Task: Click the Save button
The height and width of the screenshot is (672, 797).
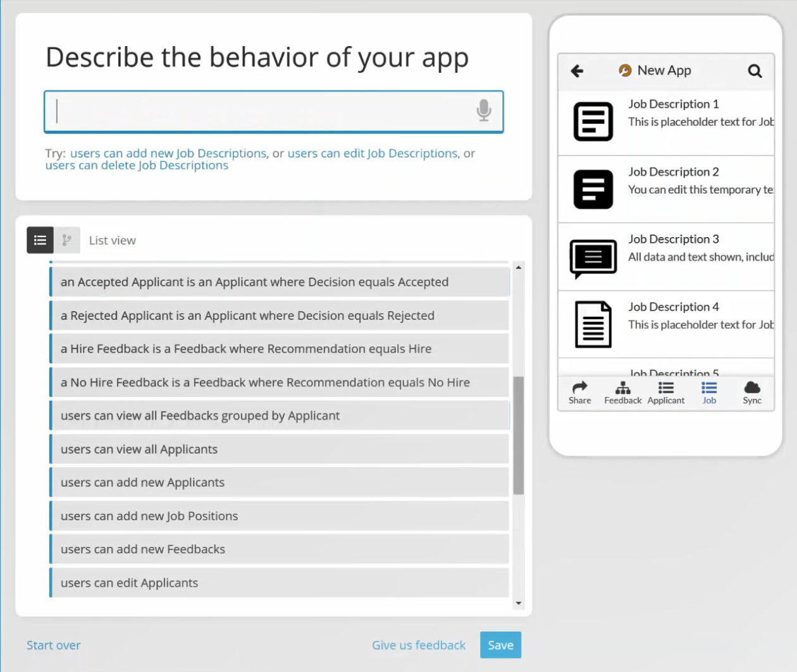Action: 500,645
